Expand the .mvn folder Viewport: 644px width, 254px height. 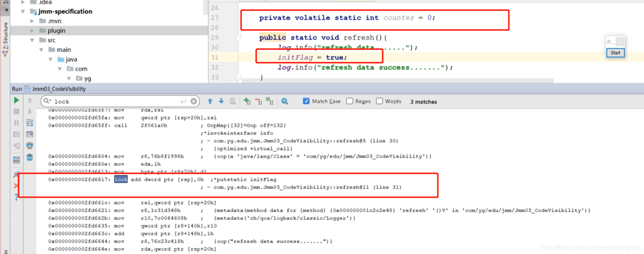[32, 21]
